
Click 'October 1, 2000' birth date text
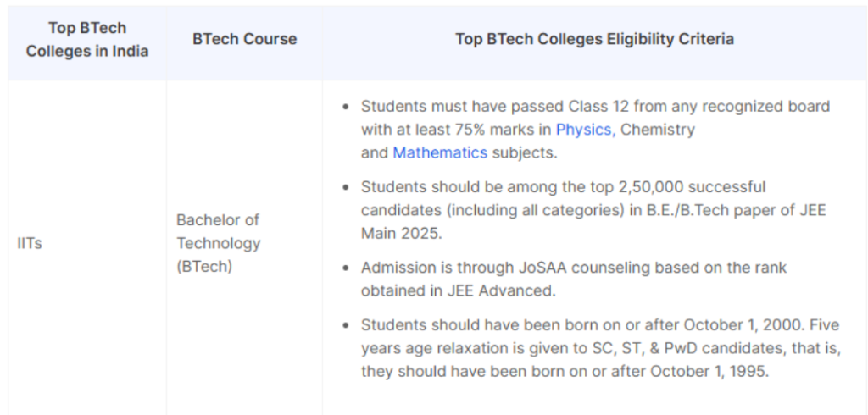(x=743, y=325)
